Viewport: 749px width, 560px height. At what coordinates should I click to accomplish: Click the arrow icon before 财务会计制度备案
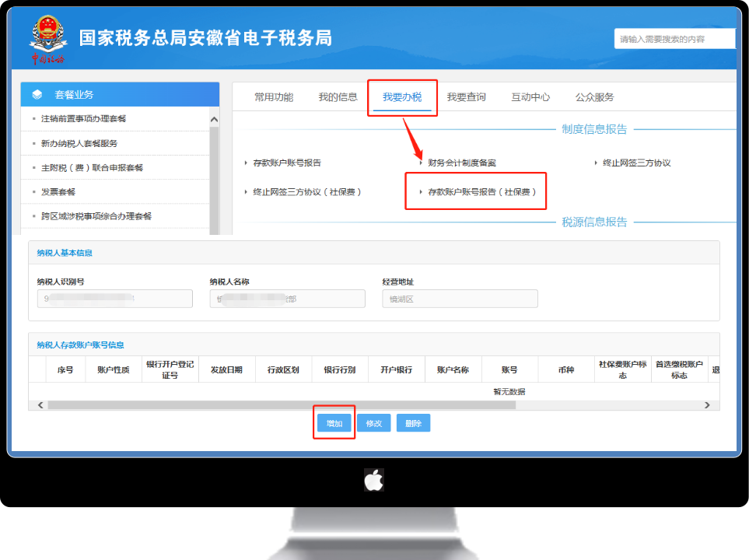pos(421,163)
